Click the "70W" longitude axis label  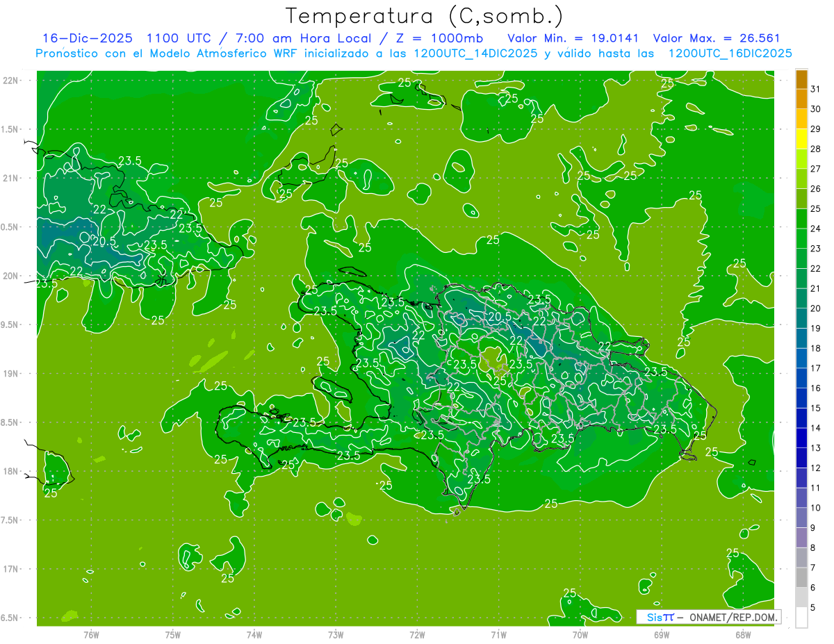tap(580, 635)
